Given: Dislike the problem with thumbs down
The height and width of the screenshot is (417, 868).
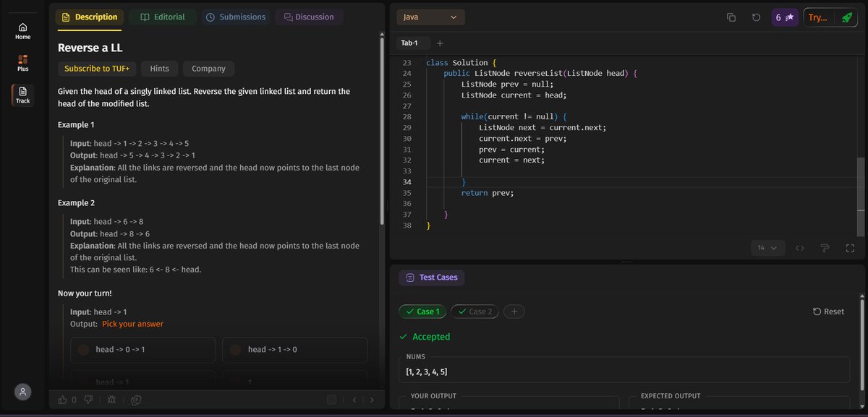Looking at the screenshot, I should 89,400.
